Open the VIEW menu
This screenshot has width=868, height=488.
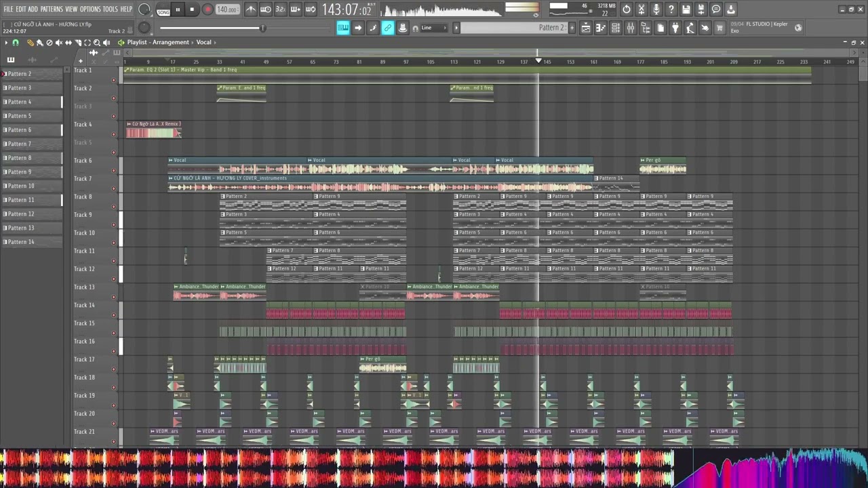tap(71, 9)
